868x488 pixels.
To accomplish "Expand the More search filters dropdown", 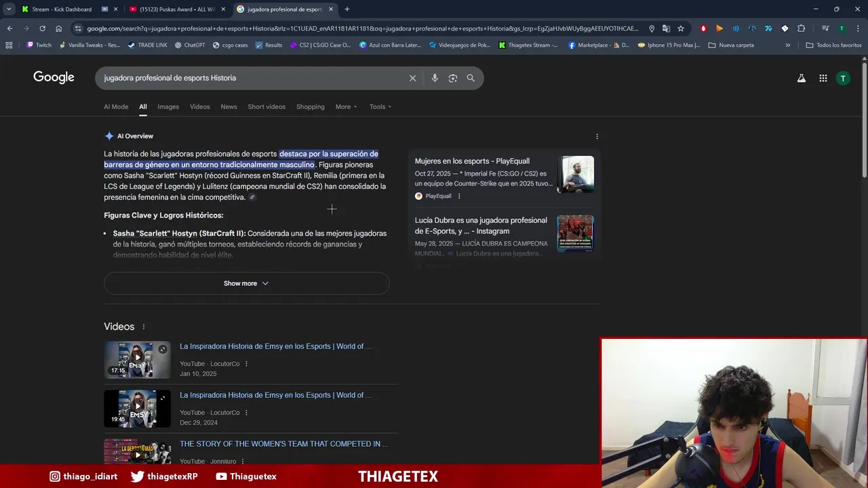I will [x=346, y=106].
